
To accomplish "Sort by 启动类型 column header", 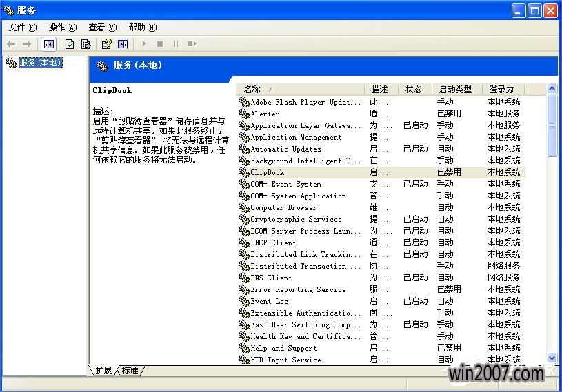I will (457, 89).
